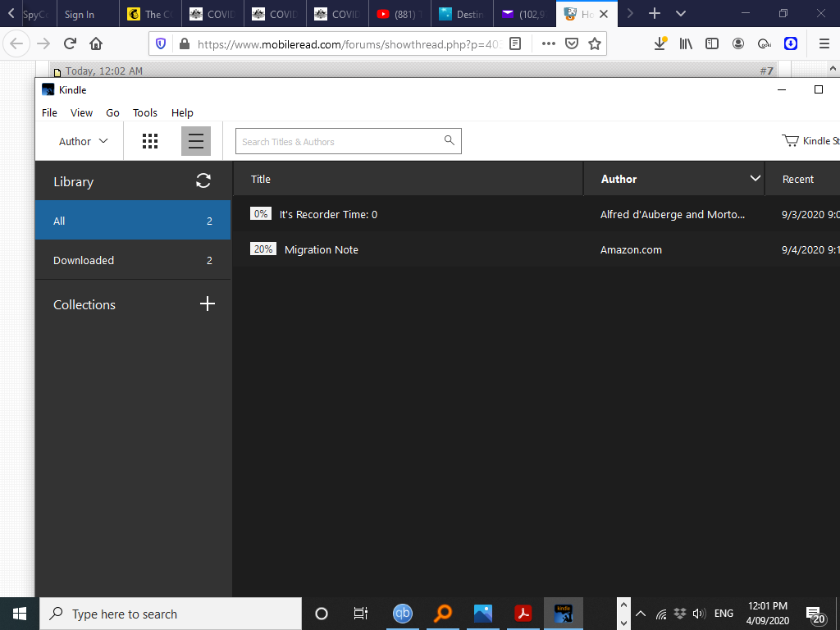
Task: Switch to Destin browser tab
Action: pyautogui.click(x=461, y=14)
